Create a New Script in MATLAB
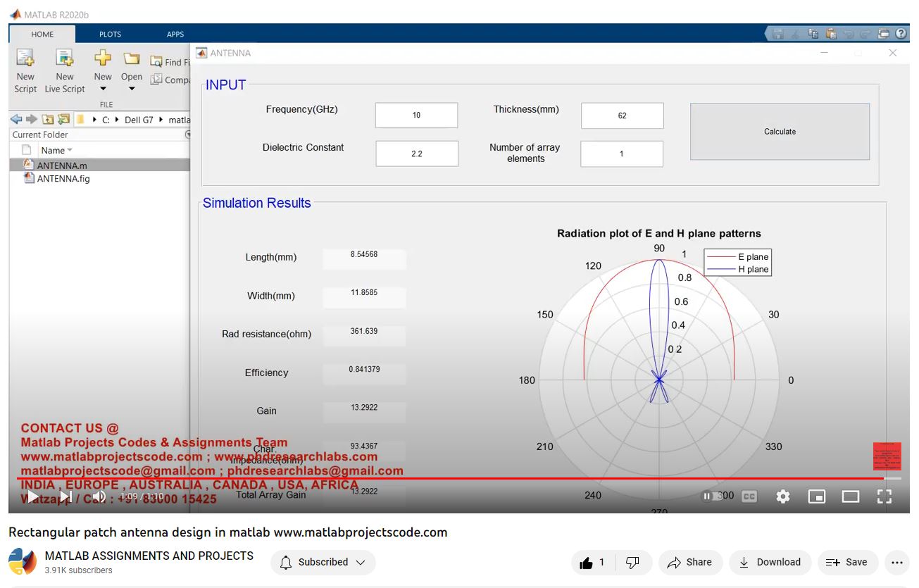 coord(25,70)
